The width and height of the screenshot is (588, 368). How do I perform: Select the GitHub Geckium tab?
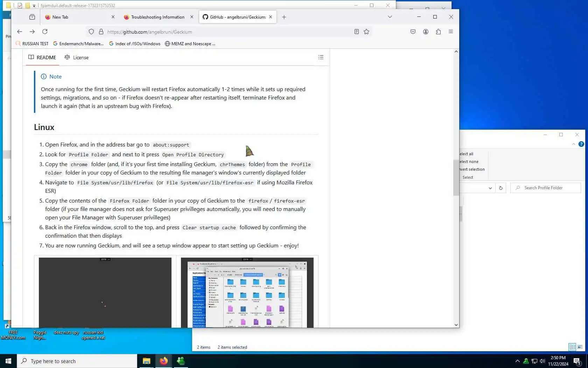click(x=238, y=17)
